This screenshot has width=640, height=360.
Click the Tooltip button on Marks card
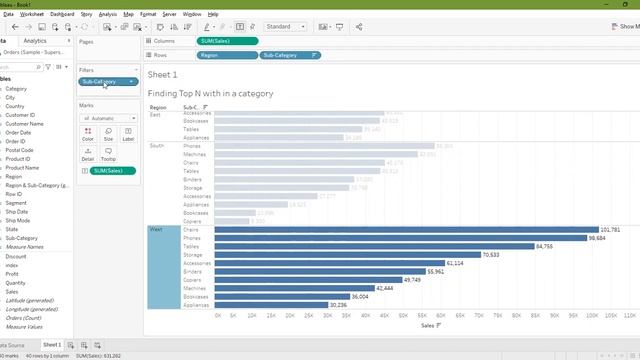pyautogui.click(x=108, y=154)
